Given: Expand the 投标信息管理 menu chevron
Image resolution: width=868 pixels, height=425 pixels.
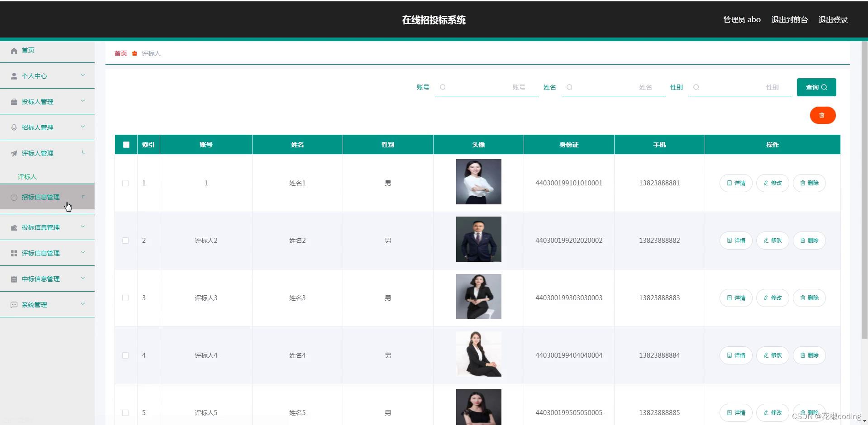Looking at the screenshot, I should pos(83,227).
